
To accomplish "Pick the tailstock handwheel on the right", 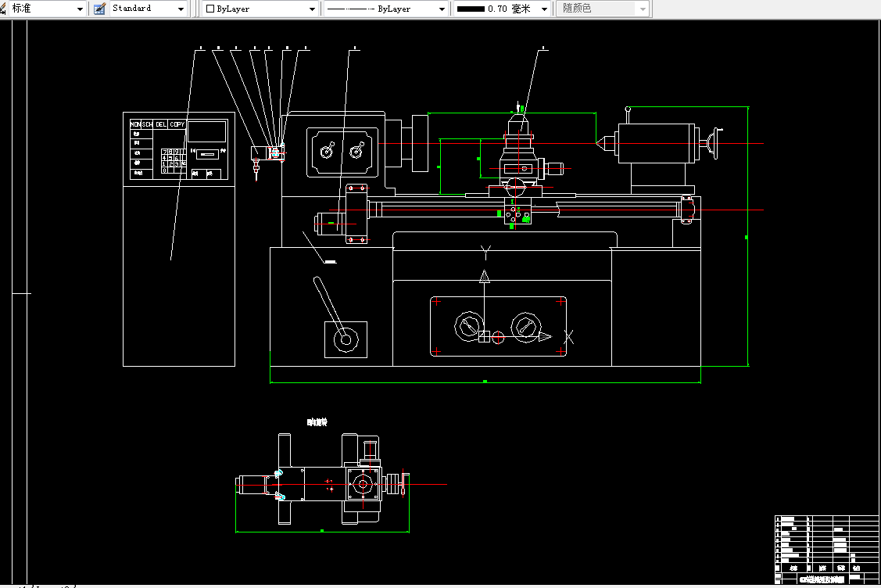I will click(715, 143).
